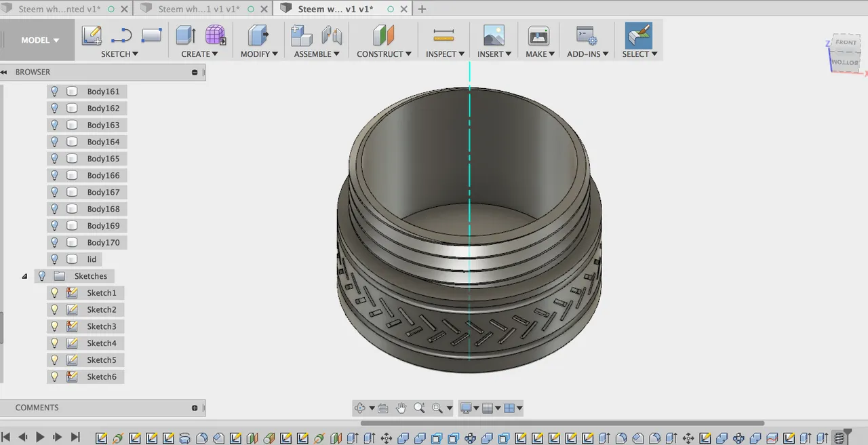Click the Add-Ins scripts icon
The image size is (868, 445).
click(586, 35)
